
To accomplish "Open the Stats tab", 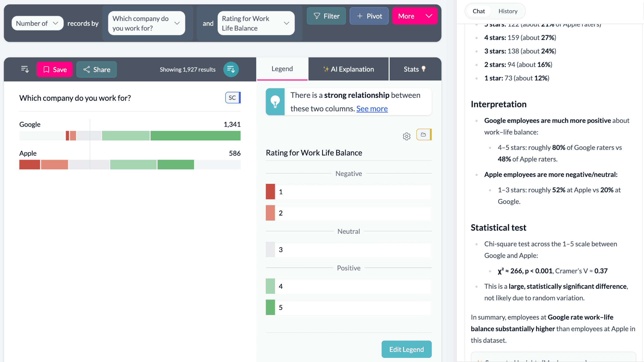I will click(415, 69).
